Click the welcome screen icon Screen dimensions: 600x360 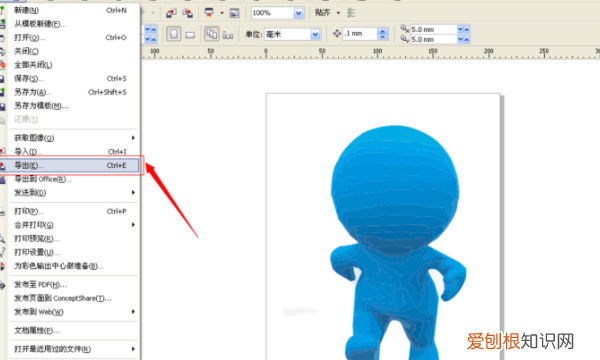coord(234,13)
